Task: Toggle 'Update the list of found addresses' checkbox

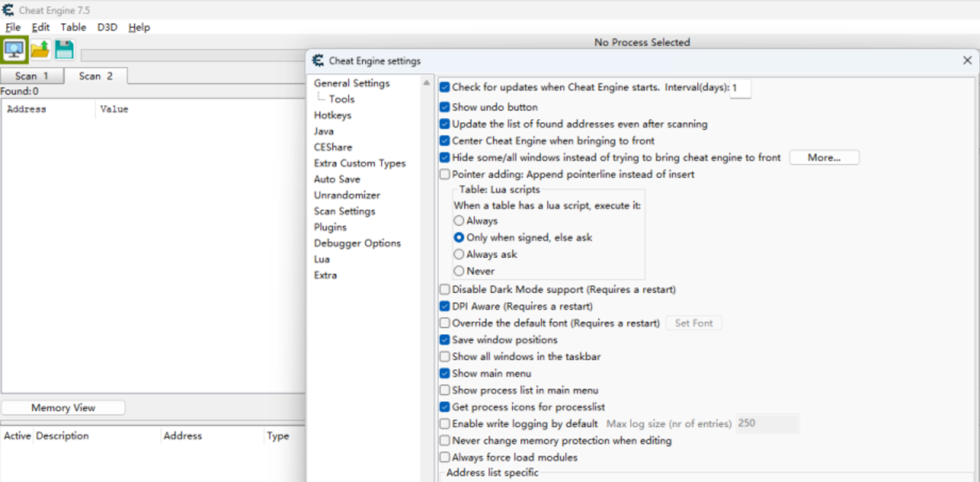Action: [445, 124]
